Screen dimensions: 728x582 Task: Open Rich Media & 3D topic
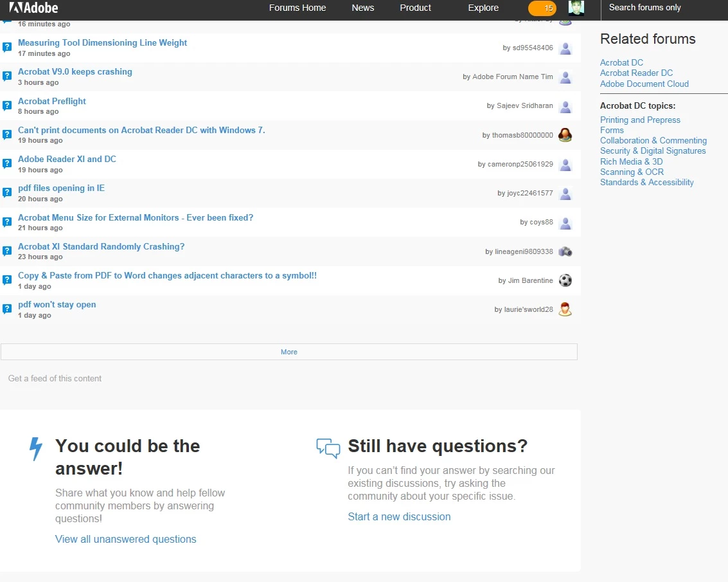631,162
